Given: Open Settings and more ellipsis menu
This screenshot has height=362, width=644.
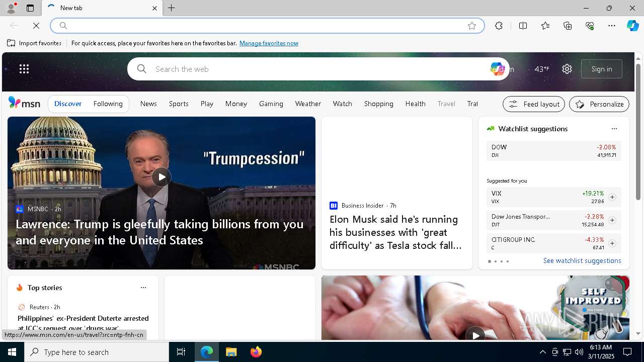Looking at the screenshot, I should 612,26.
